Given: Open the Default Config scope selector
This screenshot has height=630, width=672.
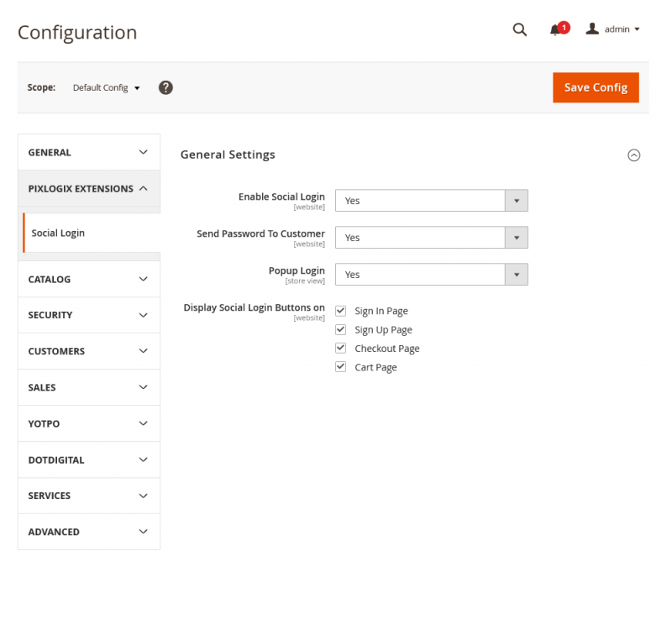Looking at the screenshot, I should 101,87.
